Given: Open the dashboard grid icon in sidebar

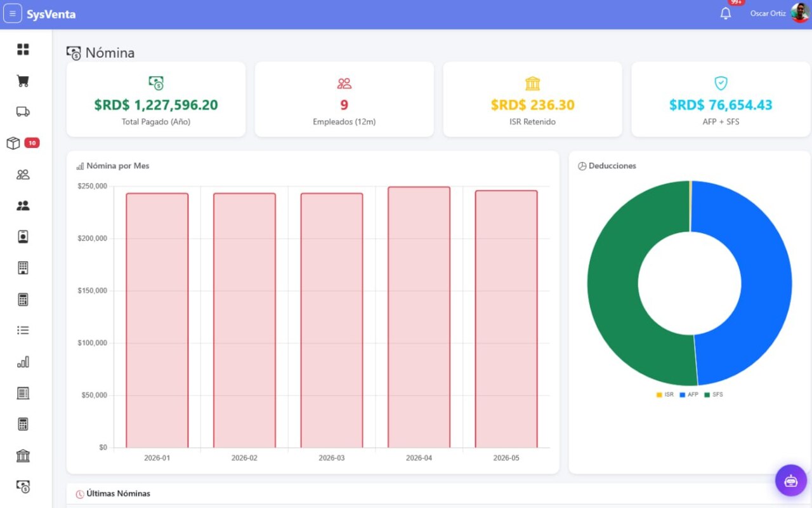Looking at the screenshot, I should (x=23, y=50).
